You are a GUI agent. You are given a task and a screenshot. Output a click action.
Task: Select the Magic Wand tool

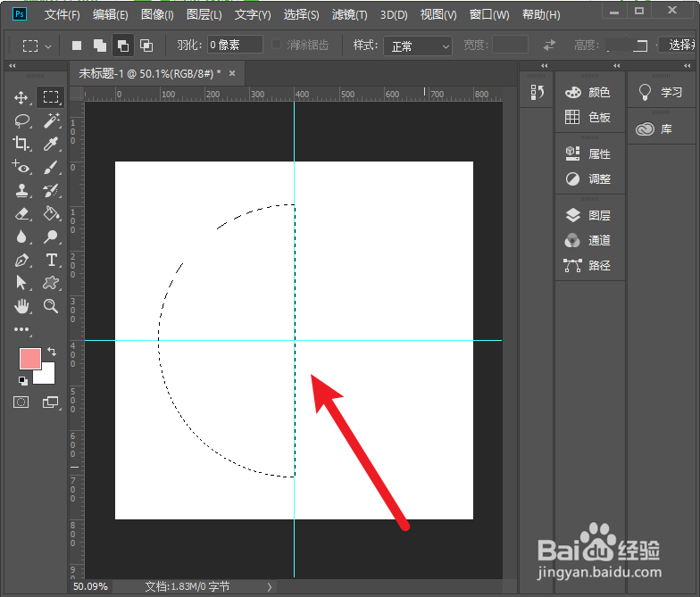point(52,120)
